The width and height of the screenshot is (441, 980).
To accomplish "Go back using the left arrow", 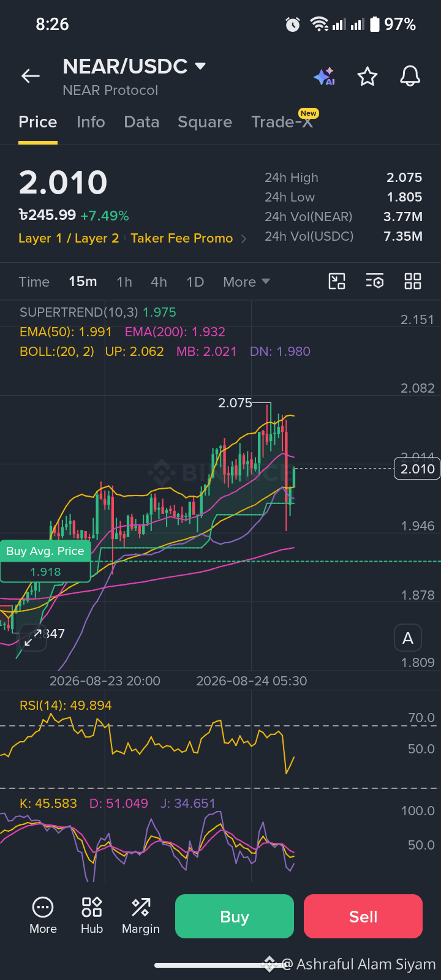I will 31,76.
